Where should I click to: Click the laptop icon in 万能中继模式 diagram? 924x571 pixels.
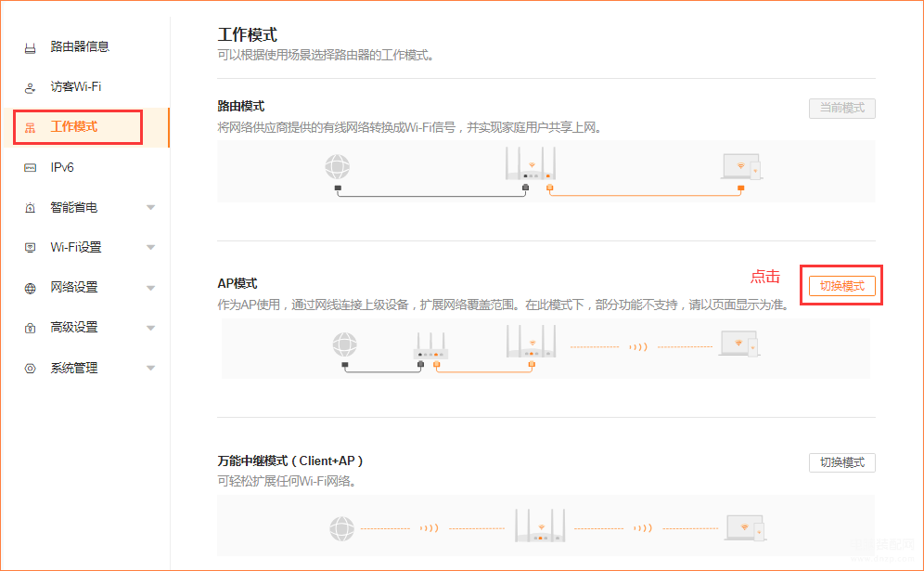tap(746, 528)
